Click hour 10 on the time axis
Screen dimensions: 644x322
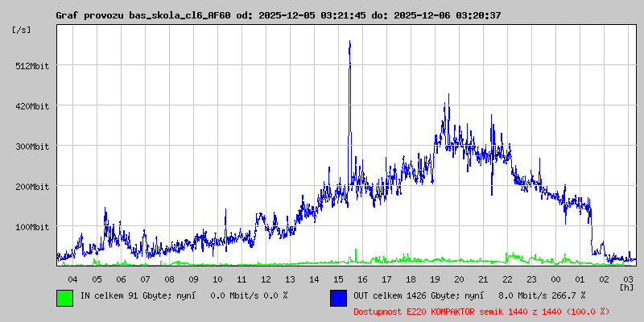click(217, 279)
